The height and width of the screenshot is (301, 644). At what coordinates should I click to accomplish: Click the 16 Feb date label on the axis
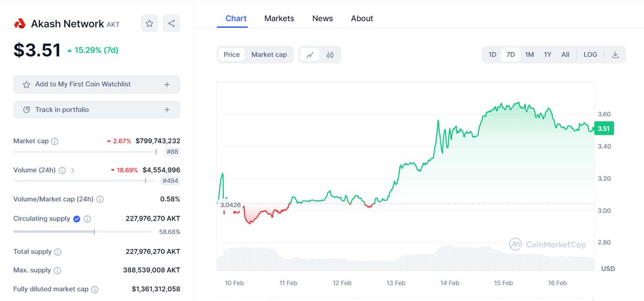[558, 283]
